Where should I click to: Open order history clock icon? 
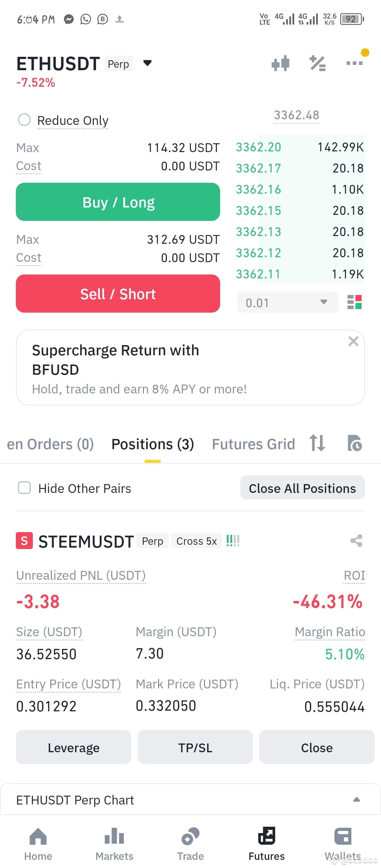355,443
